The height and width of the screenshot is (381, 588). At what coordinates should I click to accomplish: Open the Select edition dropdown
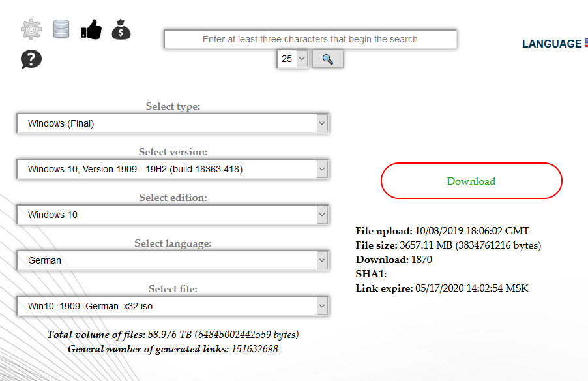[x=173, y=215]
